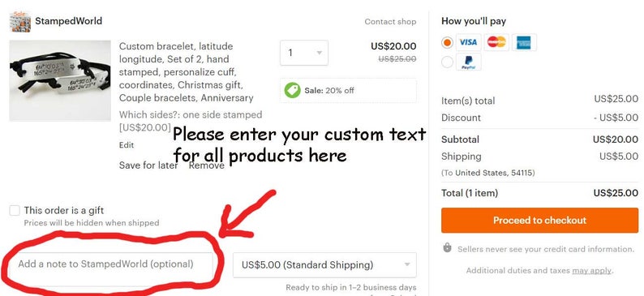Click the American Express card icon
Image resolution: width=644 pixels, height=296 pixels.
tap(524, 42)
